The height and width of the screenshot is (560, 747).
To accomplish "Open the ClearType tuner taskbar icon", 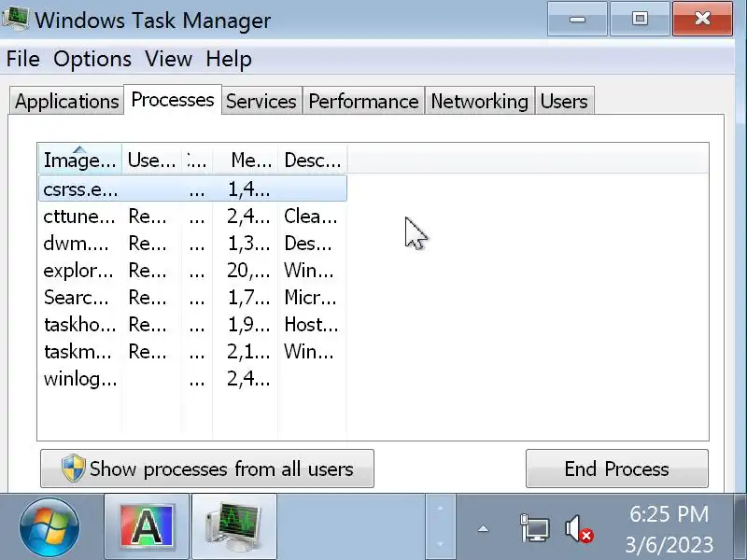I will click(x=147, y=526).
